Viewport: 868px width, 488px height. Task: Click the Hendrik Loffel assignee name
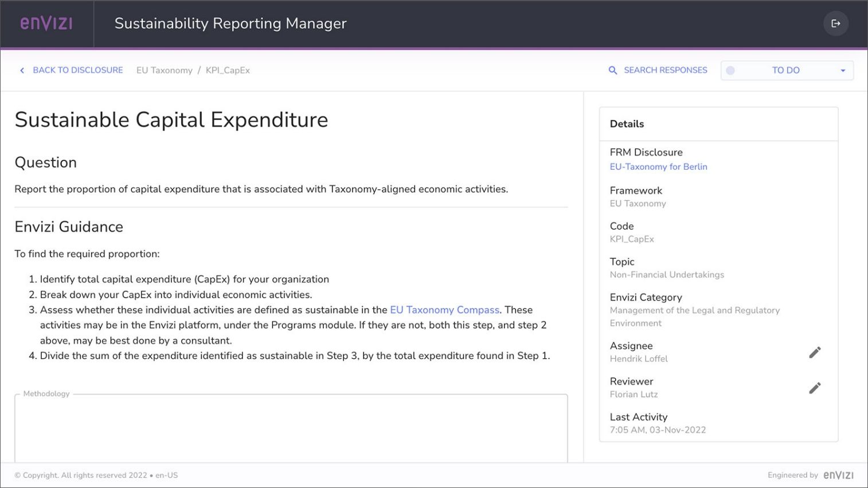639,358
